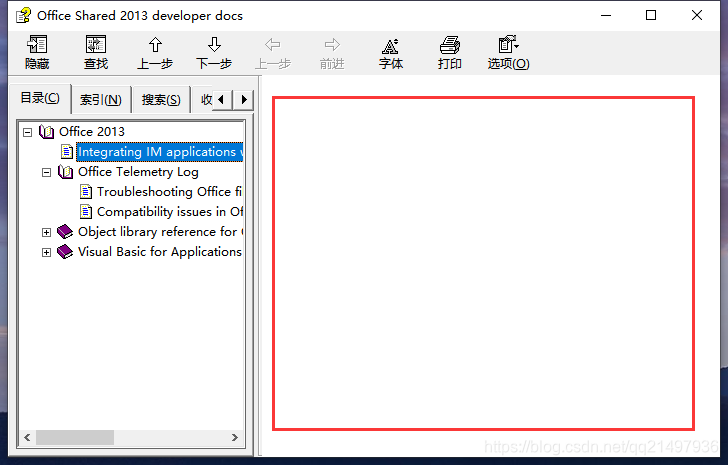Select Office Telemetry Log book

[x=138, y=172]
